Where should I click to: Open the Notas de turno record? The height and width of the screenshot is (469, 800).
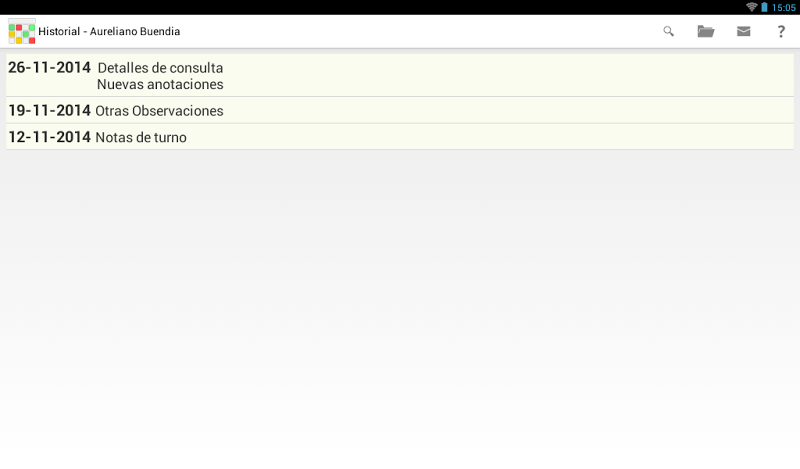(x=141, y=137)
